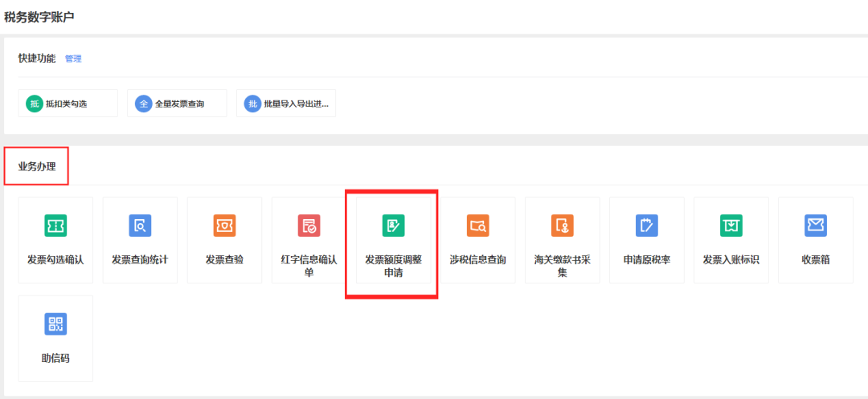
Task: Open 海关缴款书采集 card label
Action: pos(563,266)
